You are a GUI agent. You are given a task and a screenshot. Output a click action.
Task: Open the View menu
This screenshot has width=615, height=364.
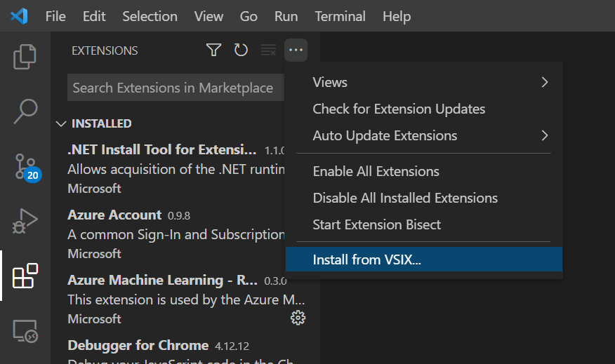pos(209,16)
